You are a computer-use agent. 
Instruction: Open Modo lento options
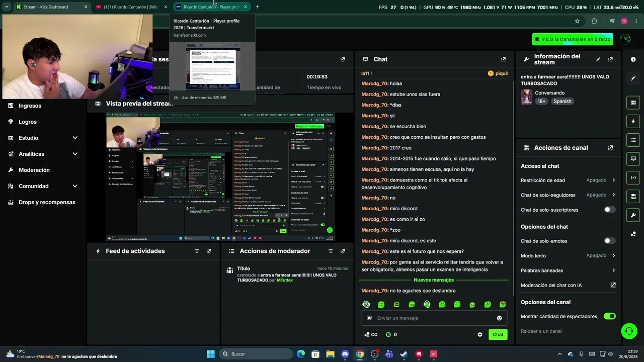[x=568, y=256]
